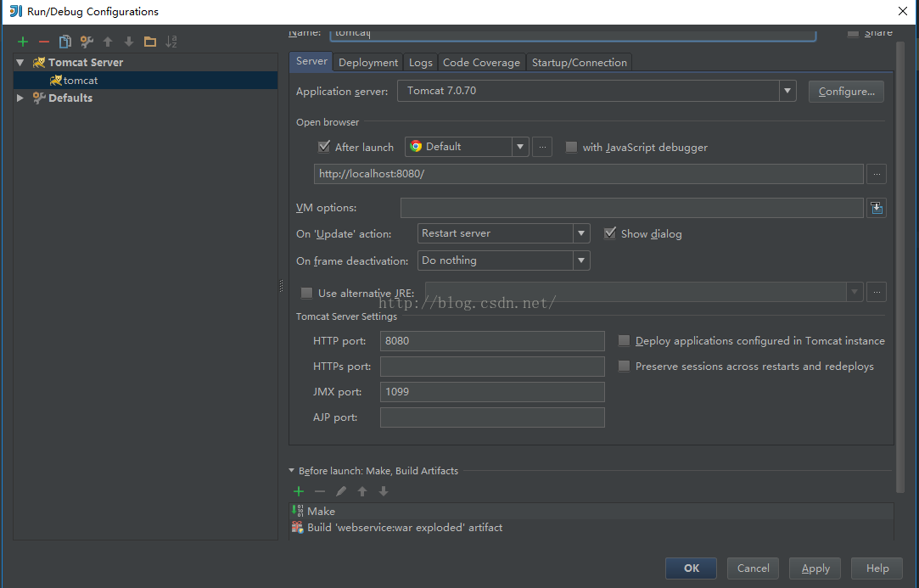The width and height of the screenshot is (919, 588).
Task: Click the splitter handle between the panels
Action: pos(282,285)
